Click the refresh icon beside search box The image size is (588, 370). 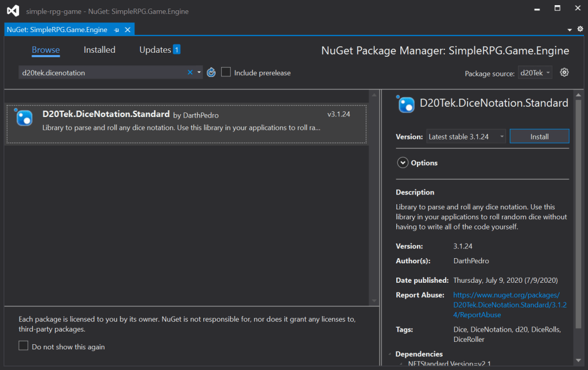[211, 72]
